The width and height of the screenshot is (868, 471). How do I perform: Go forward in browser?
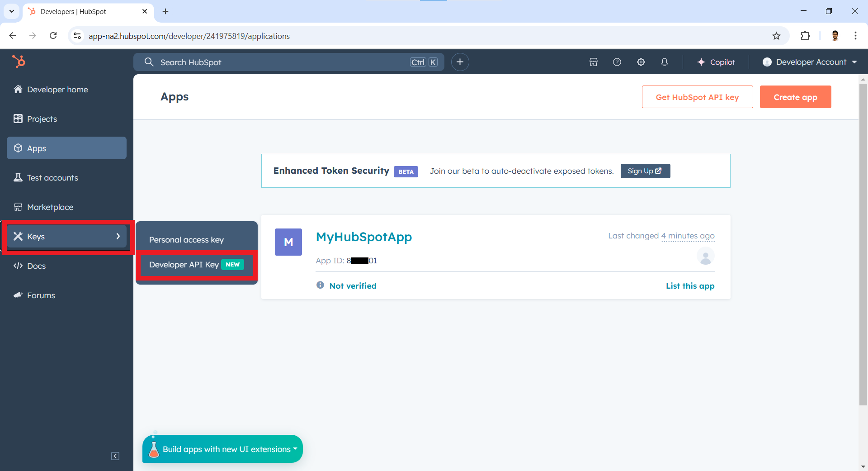coord(33,36)
